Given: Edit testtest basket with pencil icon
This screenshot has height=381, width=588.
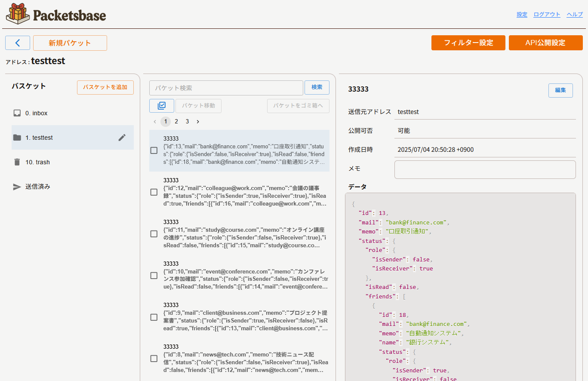Looking at the screenshot, I should coord(122,138).
